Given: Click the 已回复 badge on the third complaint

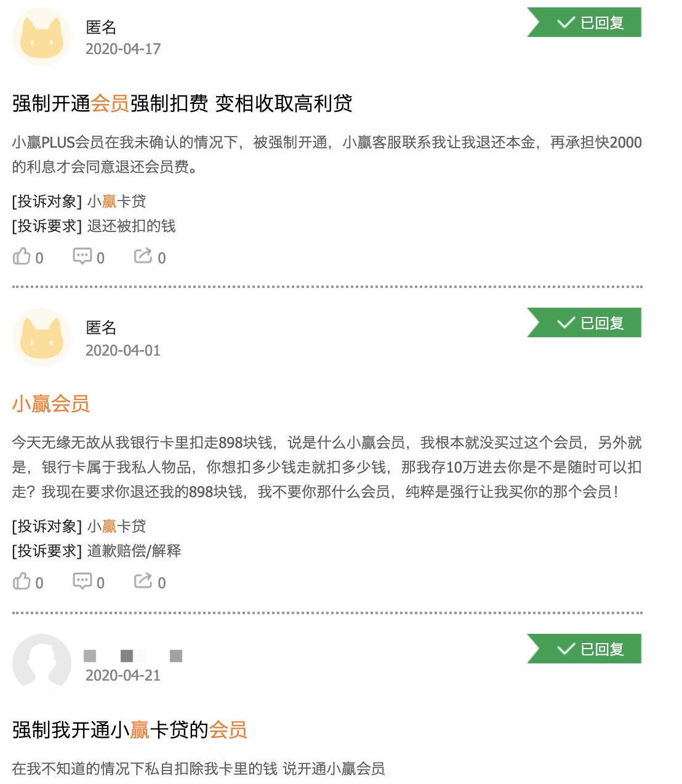Looking at the screenshot, I should (x=584, y=648).
